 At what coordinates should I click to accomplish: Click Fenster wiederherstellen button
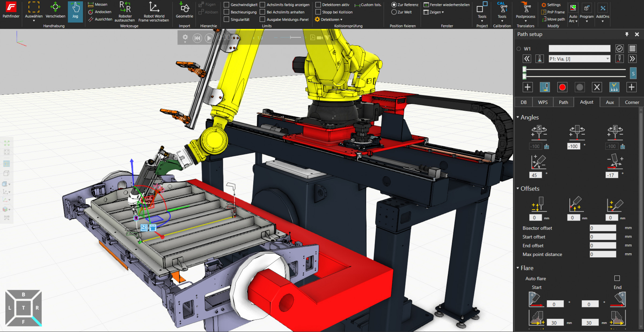[x=447, y=5]
